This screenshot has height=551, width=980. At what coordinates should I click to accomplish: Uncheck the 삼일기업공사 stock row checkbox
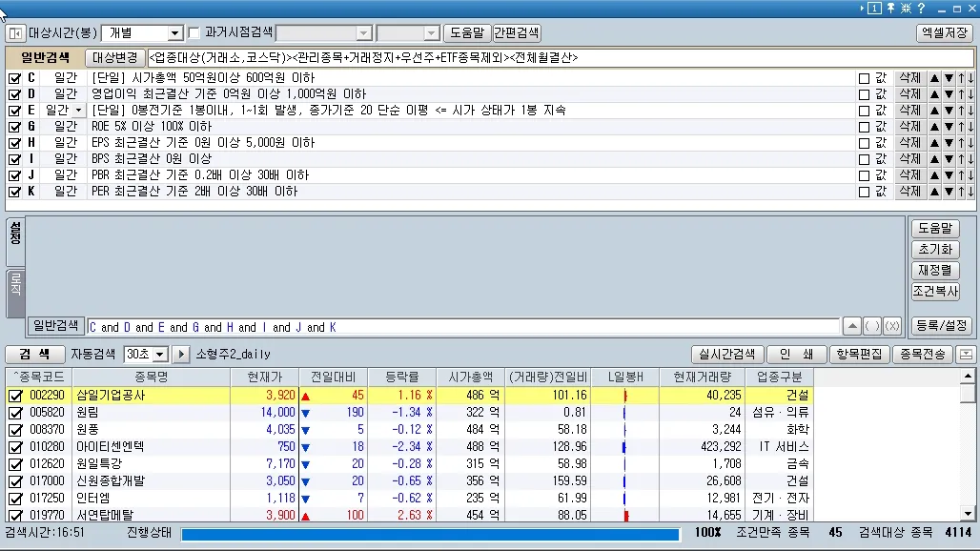pyautogui.click(x=14, y=396)
